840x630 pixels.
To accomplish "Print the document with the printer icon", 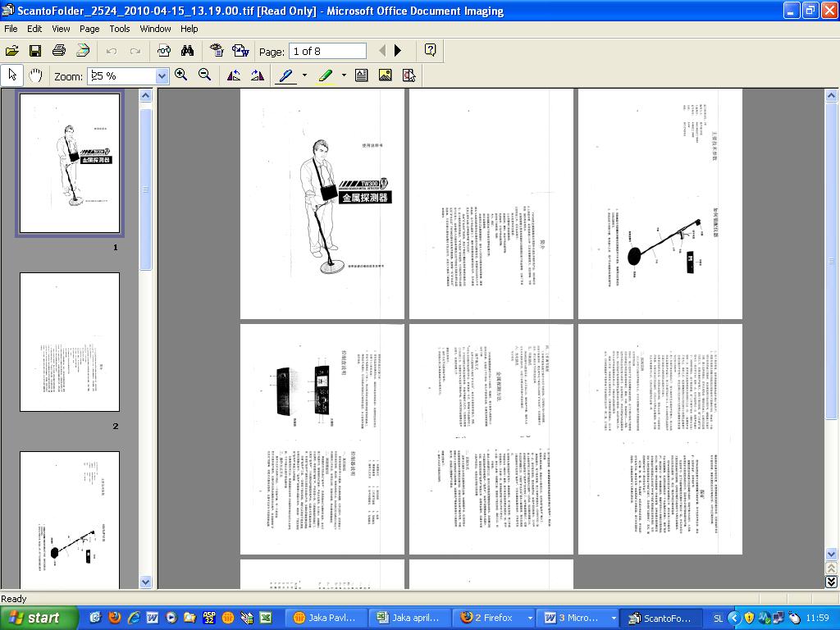I will 59,51.
